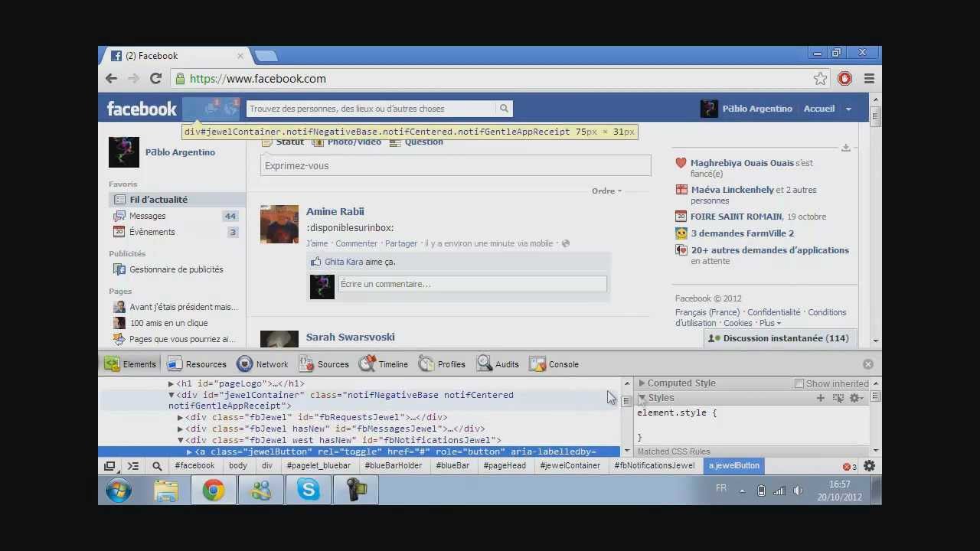Select the #facebook breadcrumb
980x551 pixels.
click(194, 465)
